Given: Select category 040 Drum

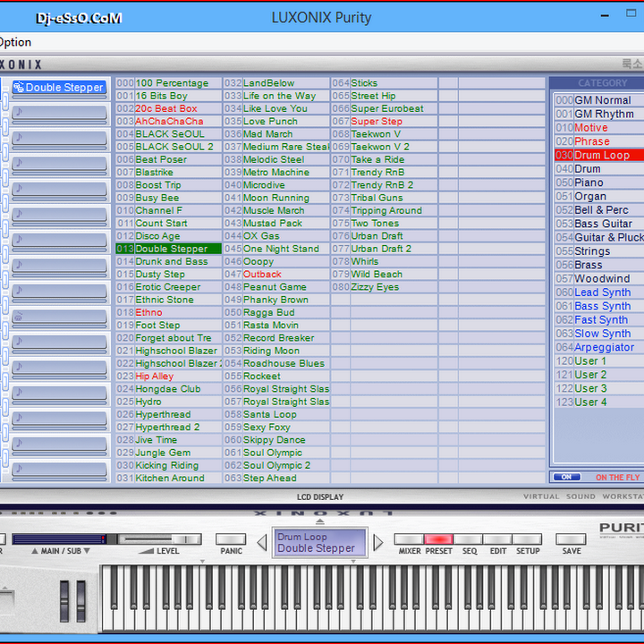Looking at the screenshot, I should pyautogui.click(x=598, y=169).
